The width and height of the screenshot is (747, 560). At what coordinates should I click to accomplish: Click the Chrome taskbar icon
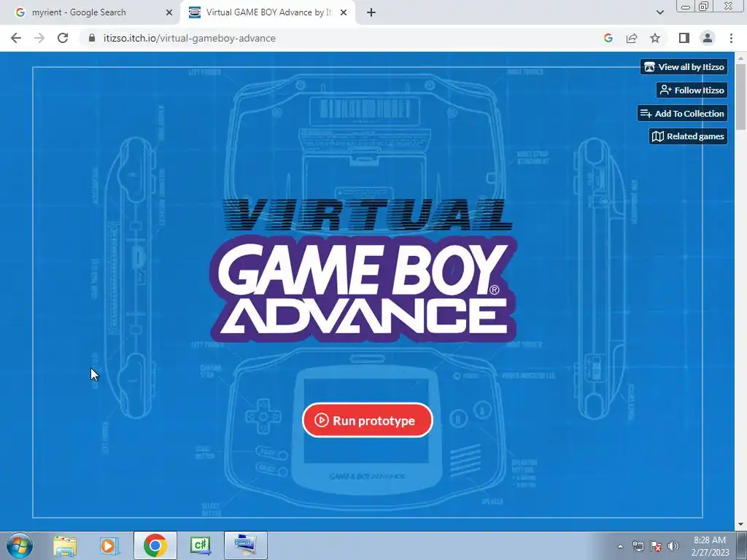click(155, 545)
